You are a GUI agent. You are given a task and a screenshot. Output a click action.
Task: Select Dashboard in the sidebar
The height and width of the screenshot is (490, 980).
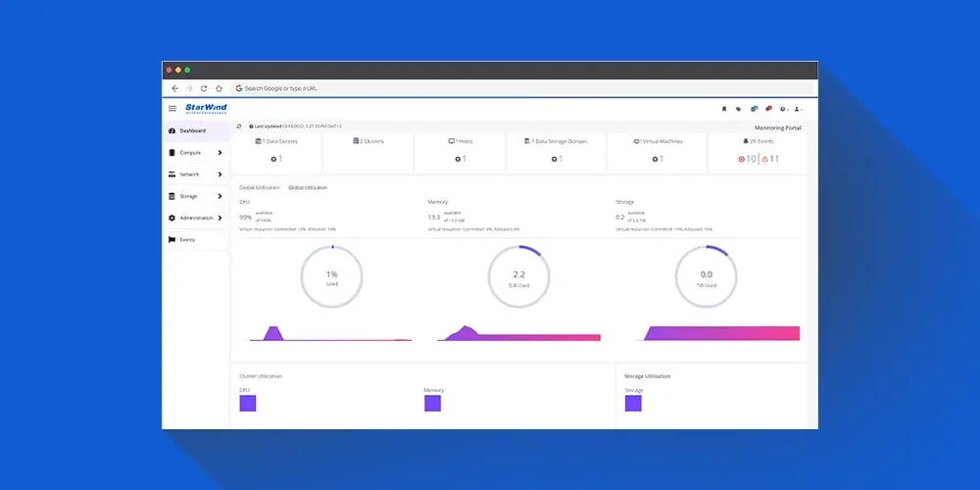point(195,130)
